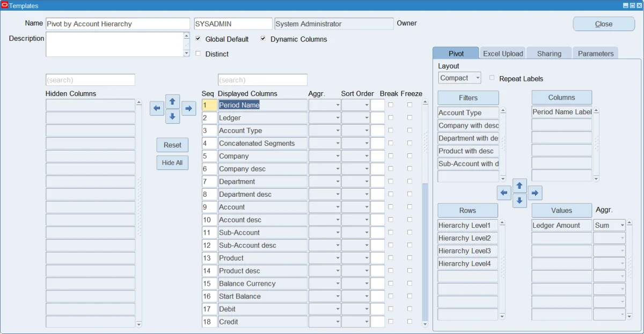Click the Hidden Columns search field
Viewport: 644px width, 334px height.
tap(90, 80)
